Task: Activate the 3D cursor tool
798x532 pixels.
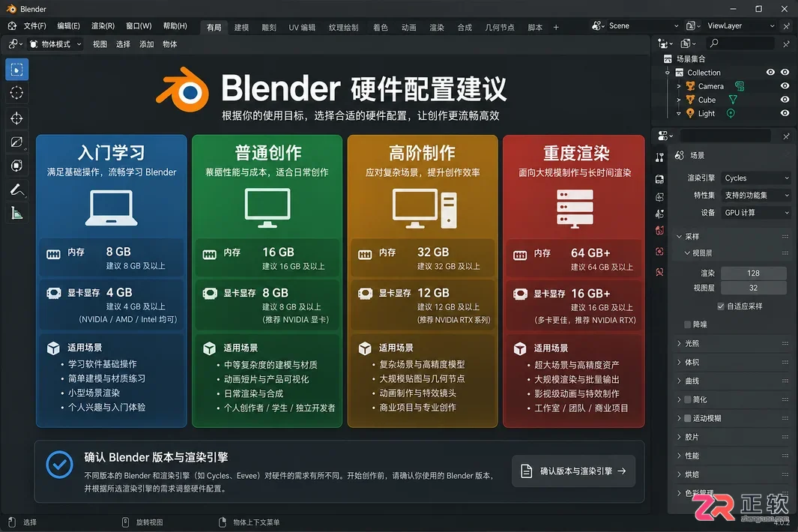Action: [16, 93]
